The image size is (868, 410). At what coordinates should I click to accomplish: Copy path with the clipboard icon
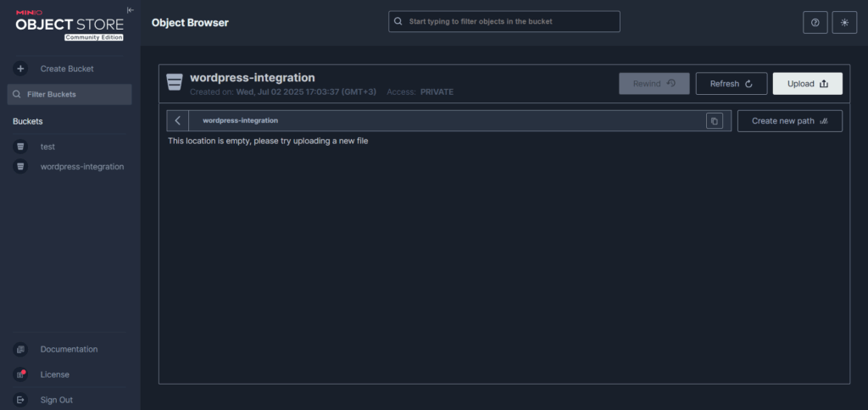coord(714,121)
